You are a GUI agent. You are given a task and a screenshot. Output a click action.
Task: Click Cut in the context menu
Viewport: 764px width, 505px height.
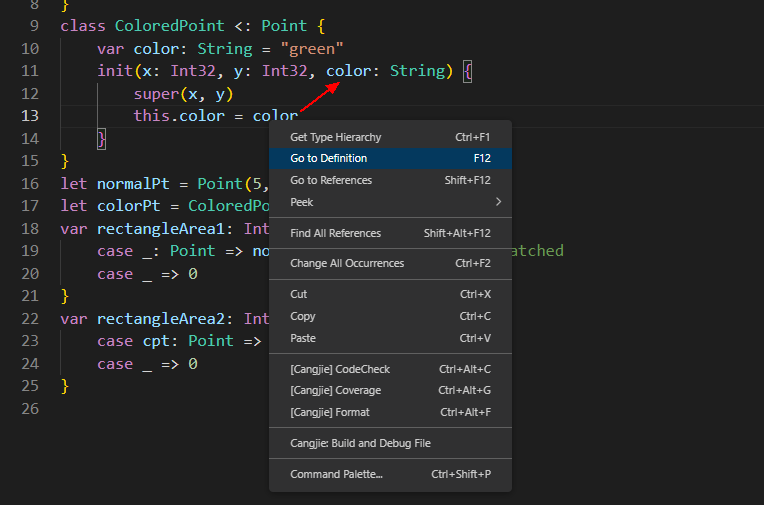[x=299, y=294]
